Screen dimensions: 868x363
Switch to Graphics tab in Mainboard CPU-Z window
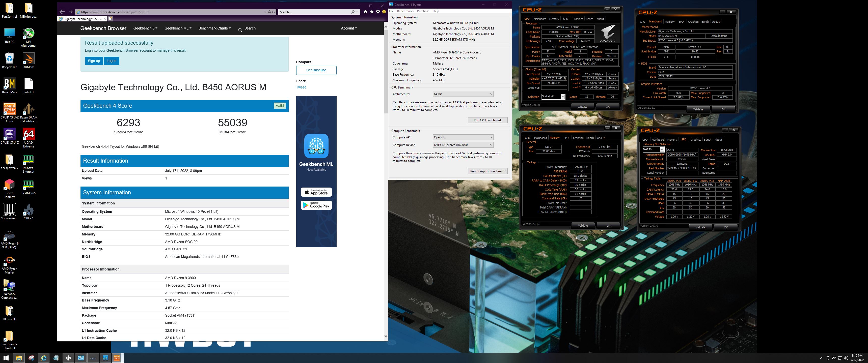click(693, 21)
